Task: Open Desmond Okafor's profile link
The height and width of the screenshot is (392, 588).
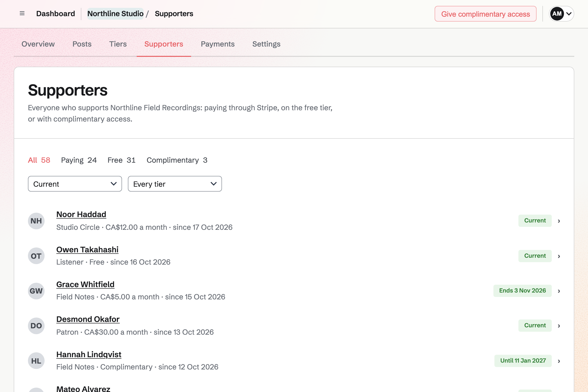Action: [88, 319]
